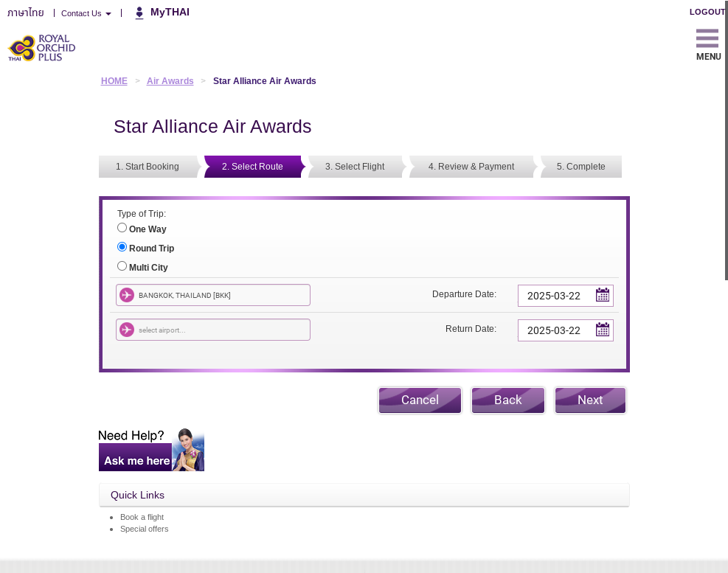728x573 pixels.
Task: Click the Departure Date input 2025-03-22
Action: 566,296
